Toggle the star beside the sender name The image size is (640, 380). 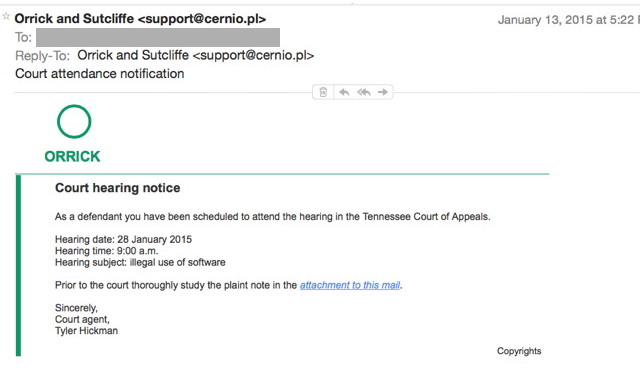point(6,16)
